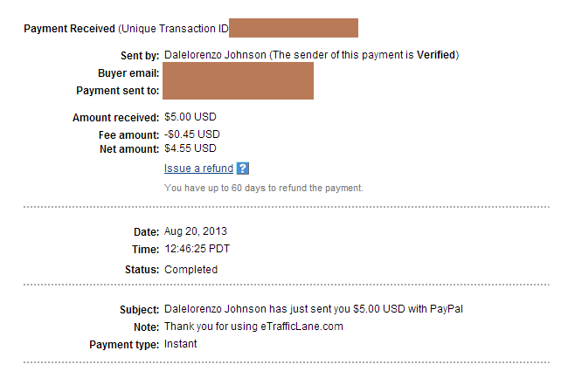
Task: Click the 12:46:25 PDT time value
Action: 197,249
